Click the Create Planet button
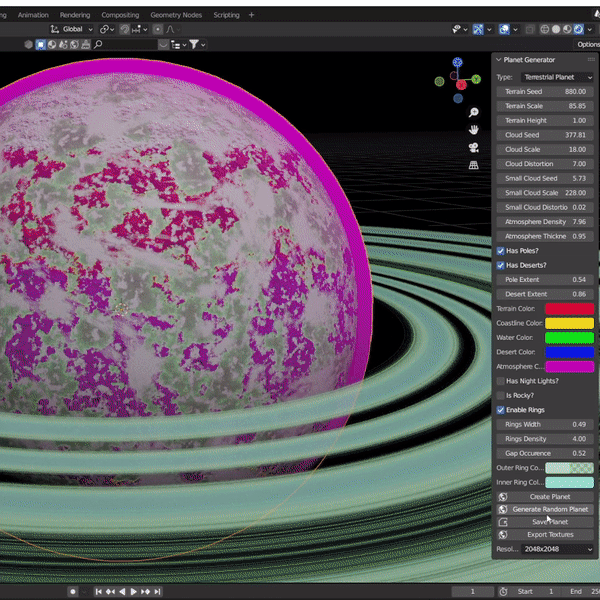 click(545, 497)
